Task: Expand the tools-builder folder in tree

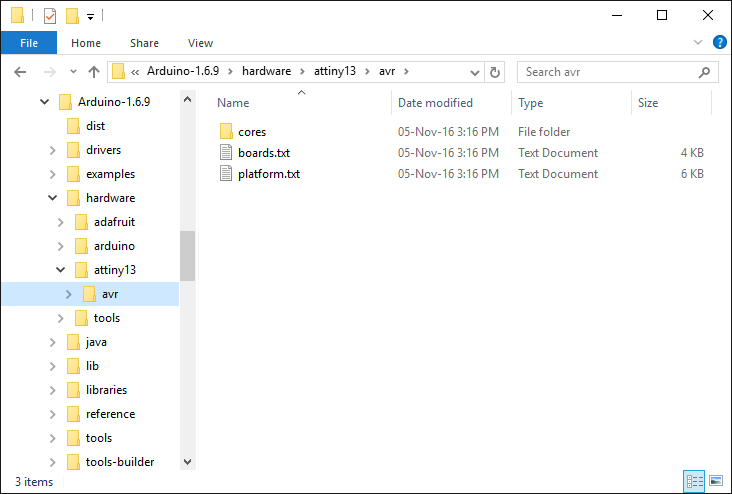Action: coord(52,462)
